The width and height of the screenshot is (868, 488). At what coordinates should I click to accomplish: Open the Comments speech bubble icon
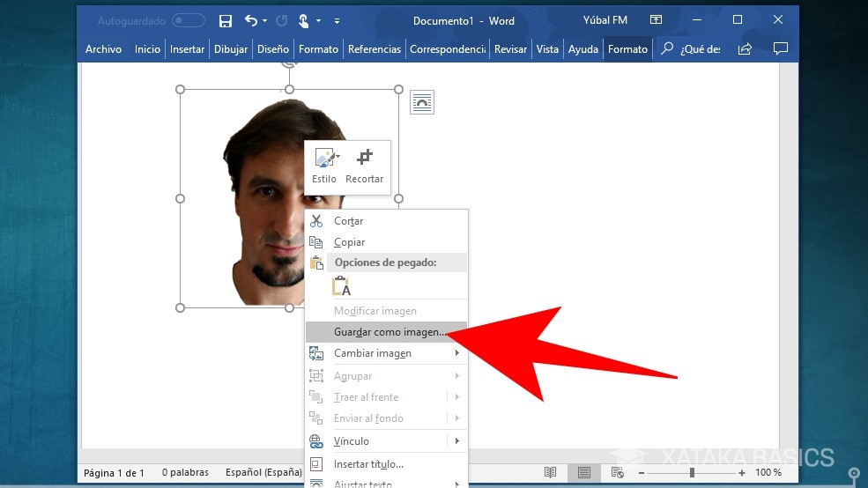(780, 49)
